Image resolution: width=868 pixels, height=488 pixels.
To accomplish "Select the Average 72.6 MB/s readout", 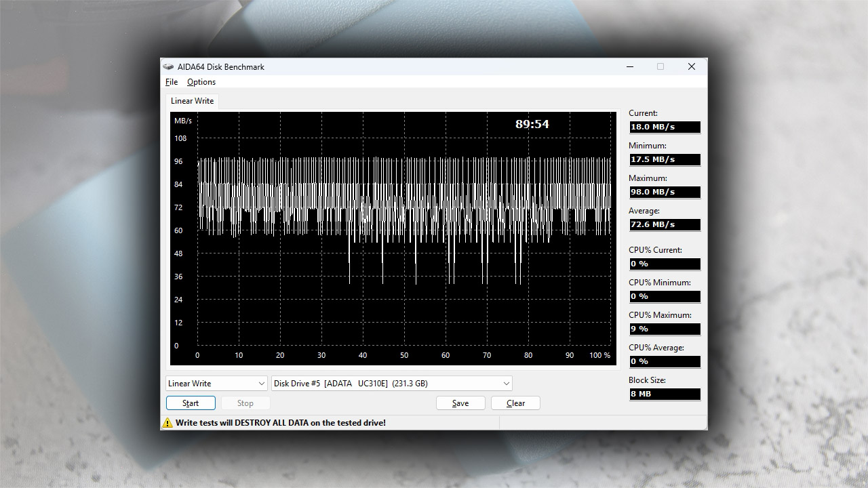I will (665, 224).
